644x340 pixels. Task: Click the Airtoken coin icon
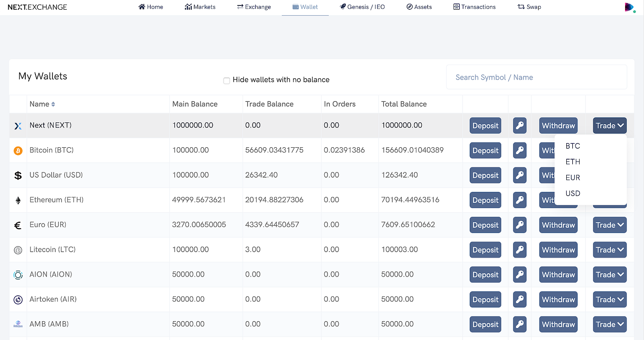(x=18, y=300)
